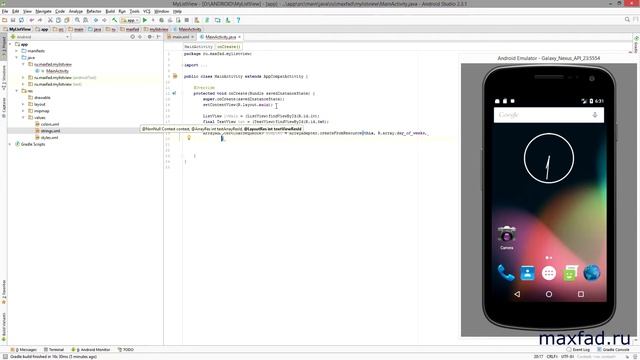This screenshot has height=360, width=640.
Task: Click the Copy toolbar icon
Action: (x=58, y=20)
